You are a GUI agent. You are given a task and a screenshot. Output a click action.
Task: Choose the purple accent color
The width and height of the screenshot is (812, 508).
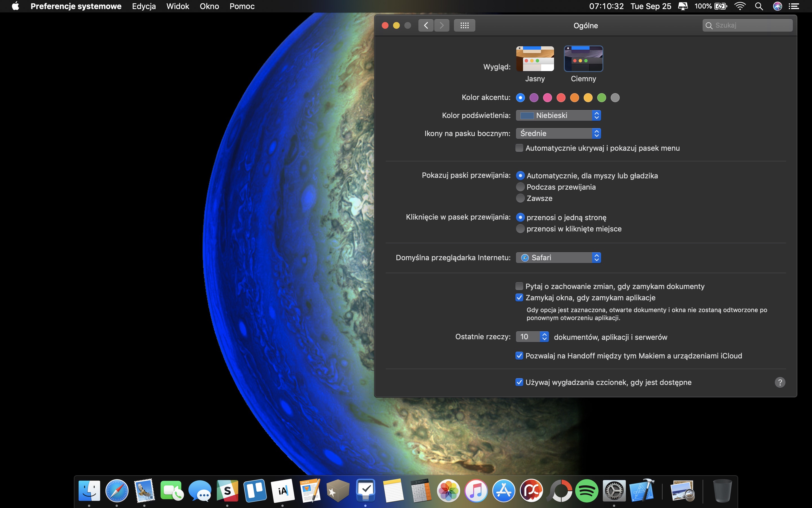534,98
